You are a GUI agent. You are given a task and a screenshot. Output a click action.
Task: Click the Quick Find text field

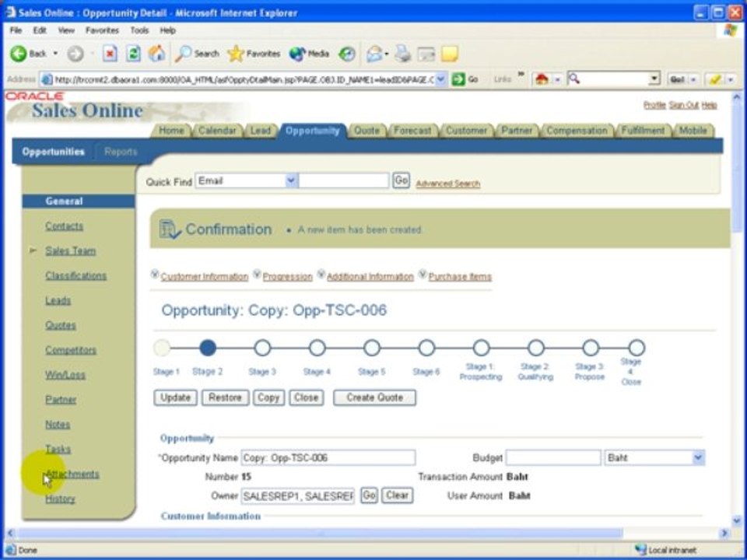[343, 181]
